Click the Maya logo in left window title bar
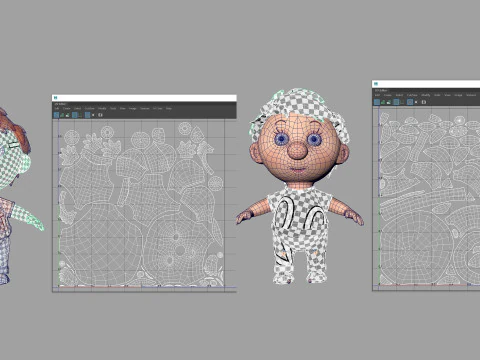The image size is (480, 360). [56, 98]
